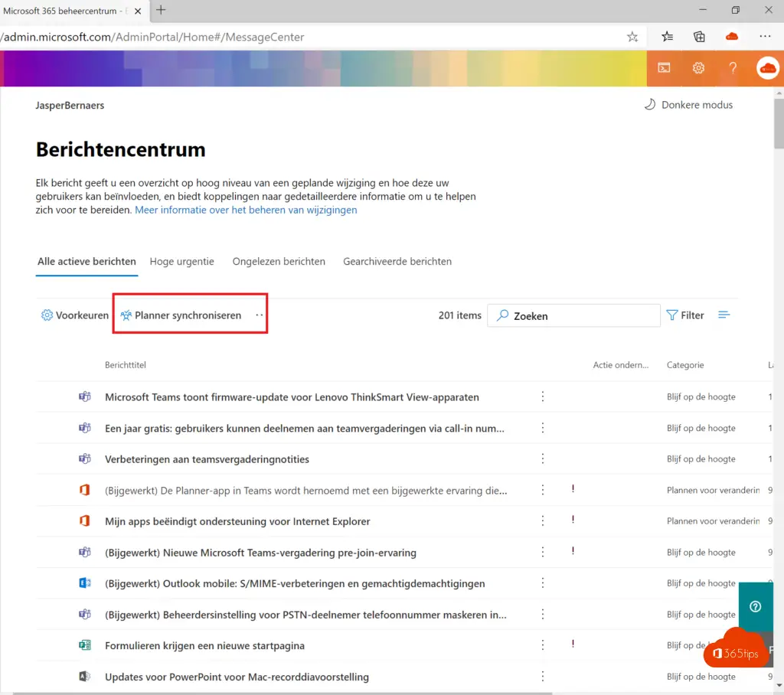Click the 201 items count label
Viewport: 784px width, 695px height.
click(459, 315)
